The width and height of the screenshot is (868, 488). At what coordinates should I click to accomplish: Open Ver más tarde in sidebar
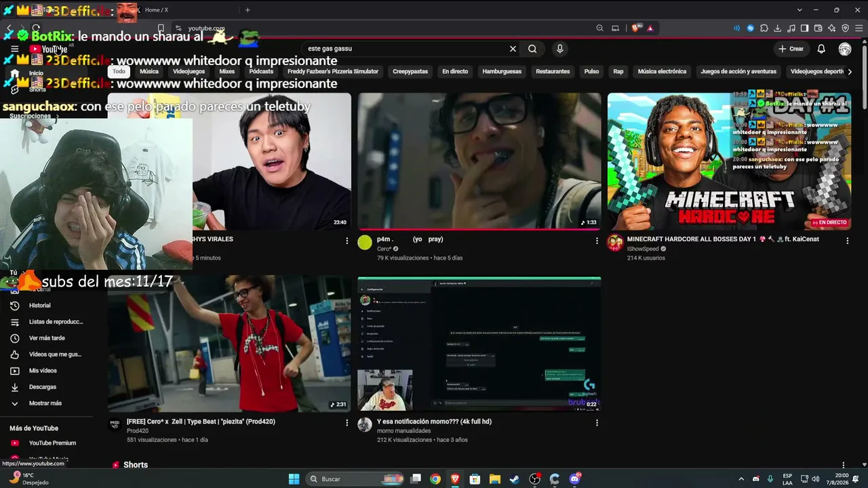(x=46, y=338)
